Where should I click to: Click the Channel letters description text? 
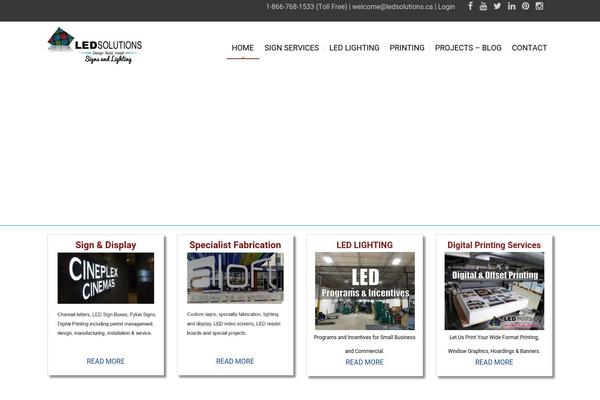pos(106,324)
